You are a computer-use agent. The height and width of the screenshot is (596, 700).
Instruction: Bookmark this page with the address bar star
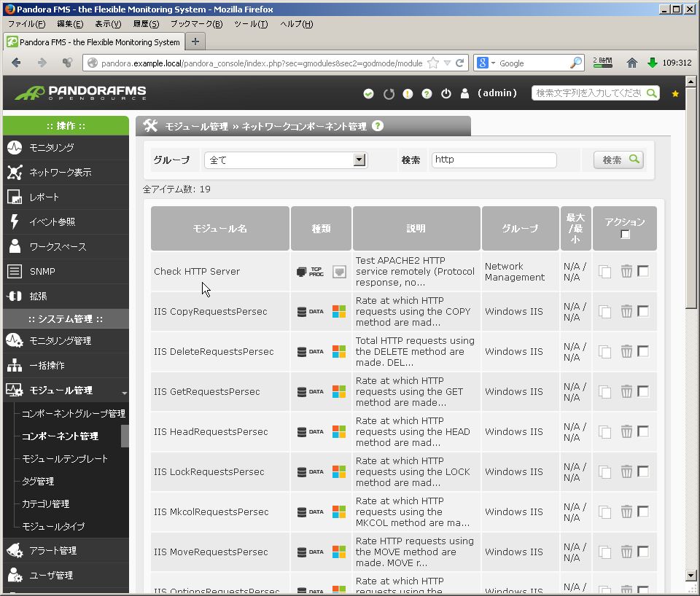pyautogui.click(x=433, y=63)
